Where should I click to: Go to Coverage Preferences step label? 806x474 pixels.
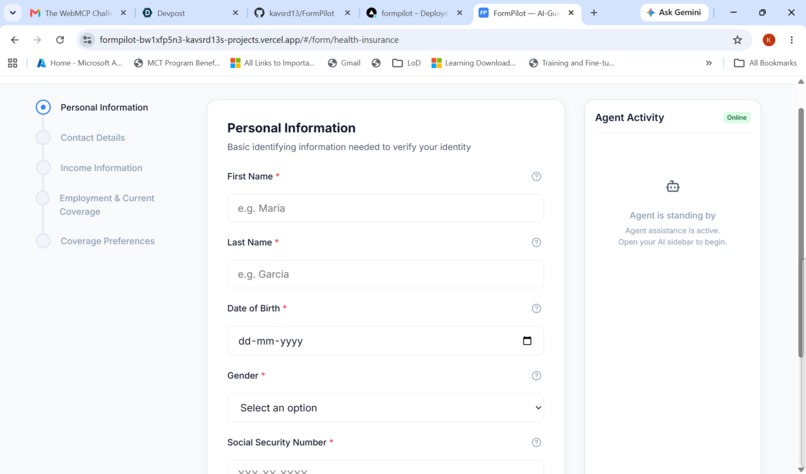point(107,241)
